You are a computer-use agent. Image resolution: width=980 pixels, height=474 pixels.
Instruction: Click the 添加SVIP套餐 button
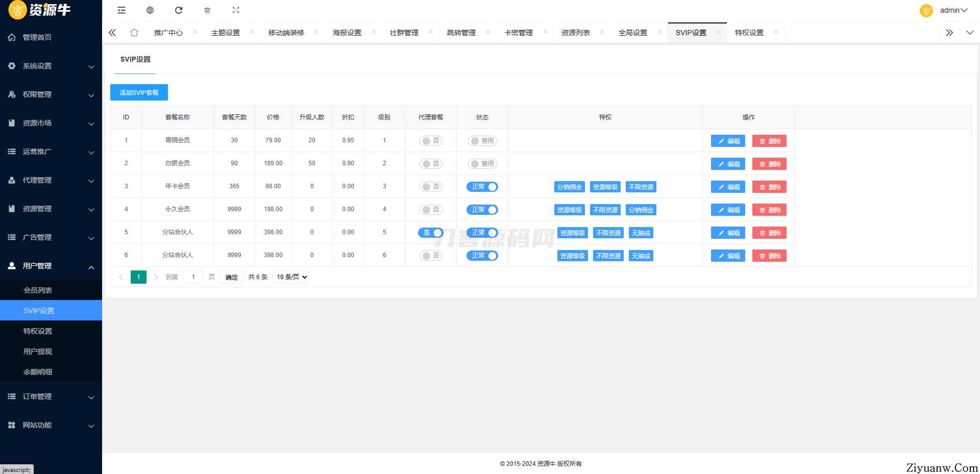tap(139, 92)
